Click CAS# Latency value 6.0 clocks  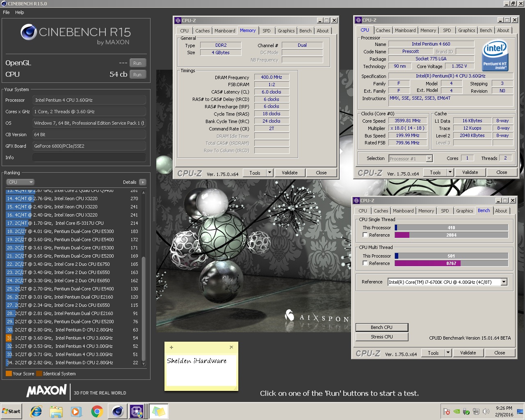click(272, 92)
